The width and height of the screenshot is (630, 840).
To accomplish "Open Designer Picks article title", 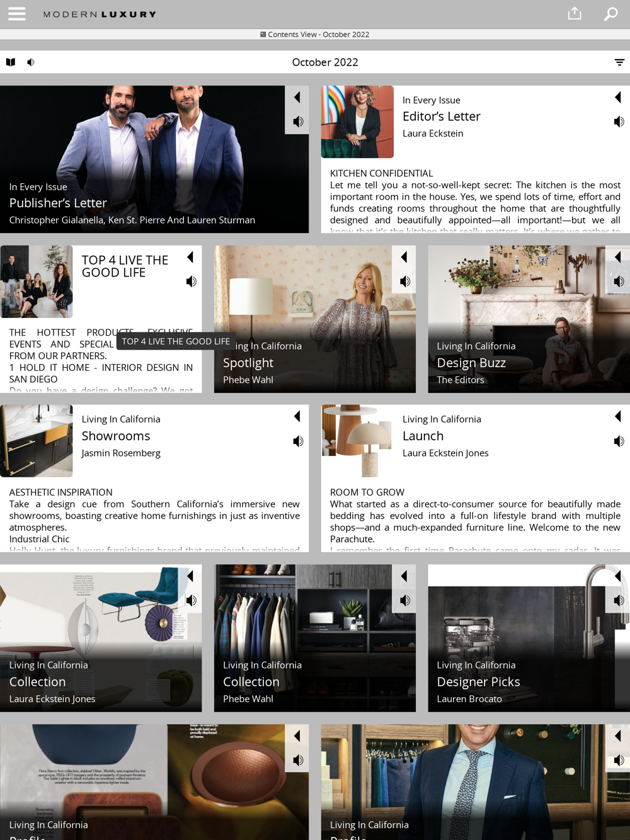I will tap(478, 682).
